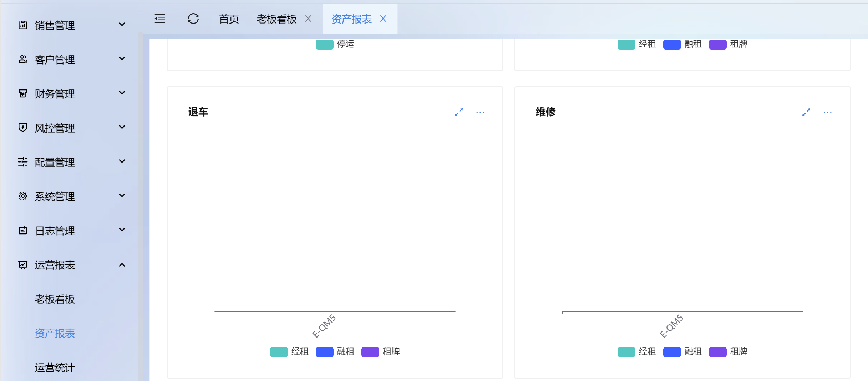The width and height of the screenshot is (868, 381).
Task: Open the 退车 chart more options menu
Action: (x=480, y=112)
